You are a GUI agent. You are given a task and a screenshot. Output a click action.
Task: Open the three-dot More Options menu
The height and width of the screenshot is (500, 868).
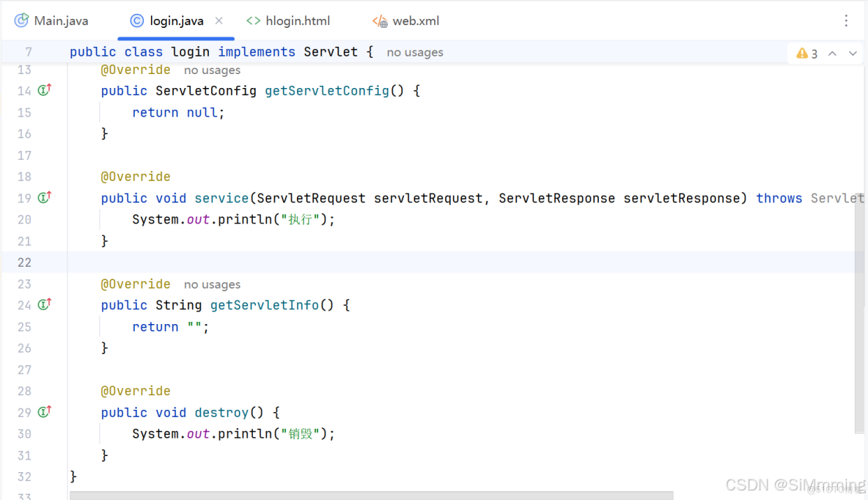tap(847, 21)
